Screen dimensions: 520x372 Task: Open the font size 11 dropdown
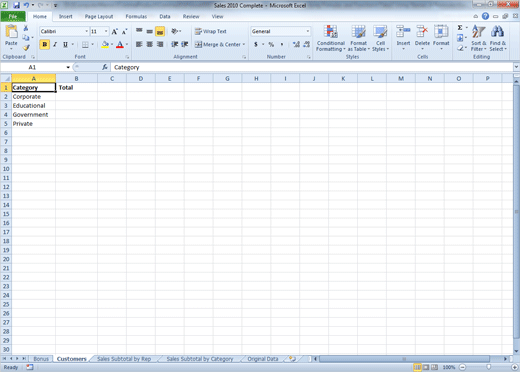tap(106, 31)
